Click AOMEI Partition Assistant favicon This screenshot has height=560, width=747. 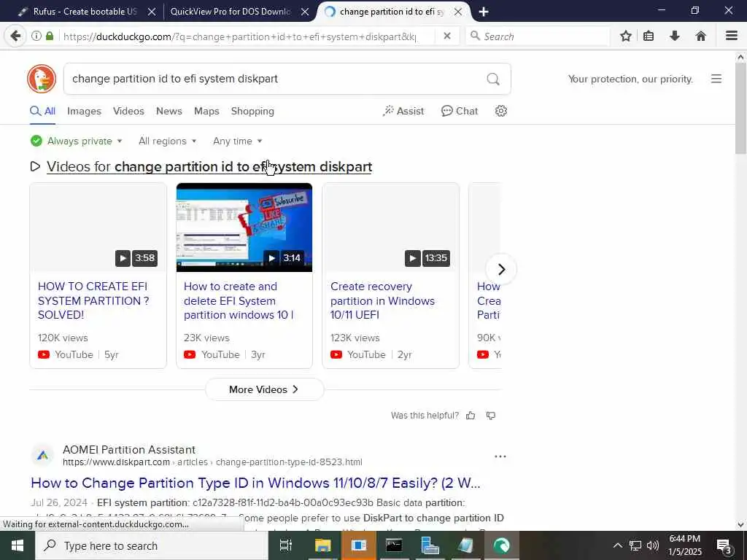click(x=42, y=456)
